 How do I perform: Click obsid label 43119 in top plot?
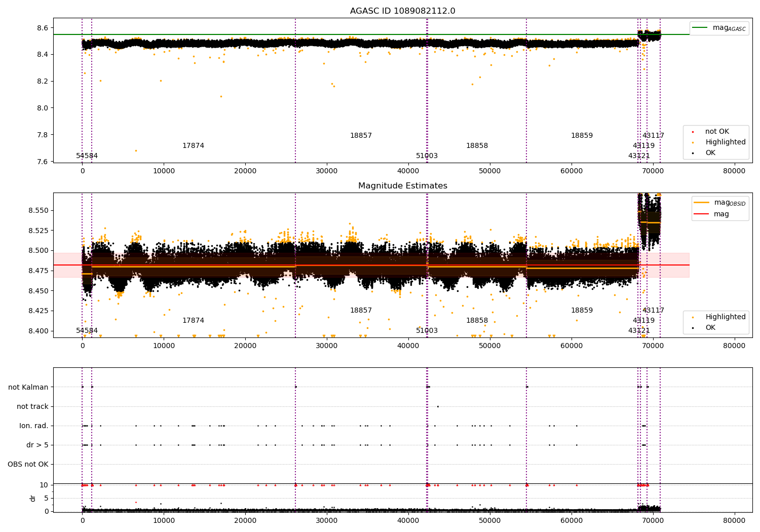point(643,145)
